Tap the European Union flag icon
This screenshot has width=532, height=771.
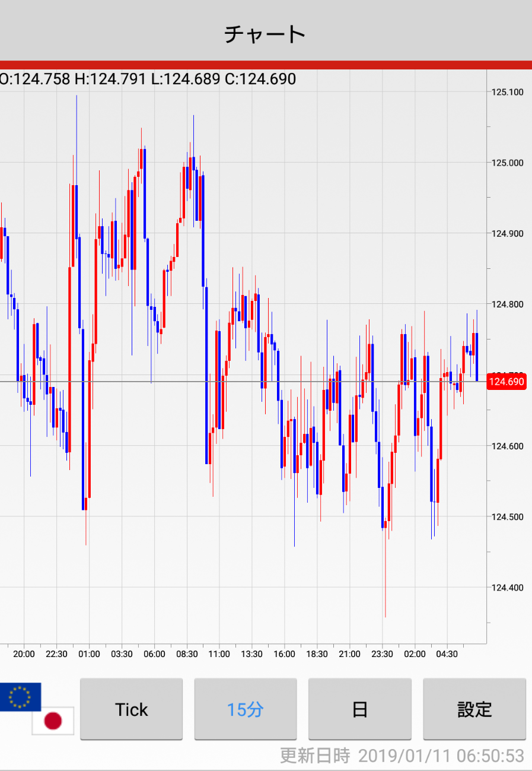tap(20, 697)
